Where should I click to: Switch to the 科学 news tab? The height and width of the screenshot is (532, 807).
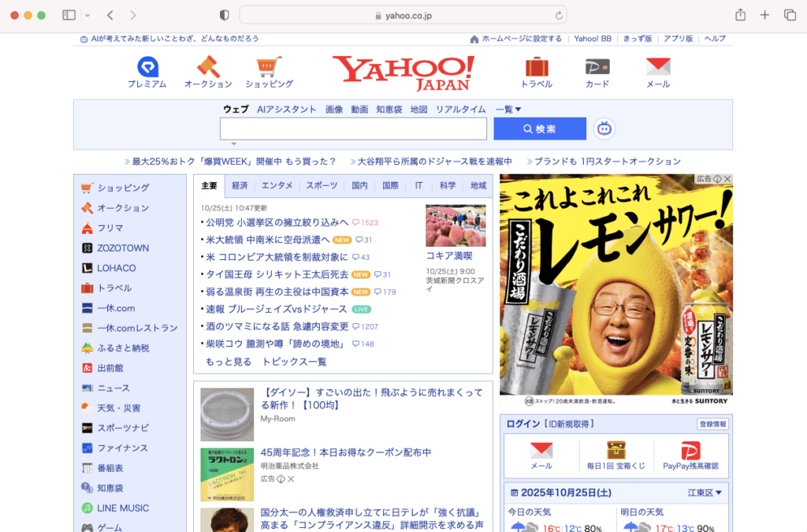(448, 186)
